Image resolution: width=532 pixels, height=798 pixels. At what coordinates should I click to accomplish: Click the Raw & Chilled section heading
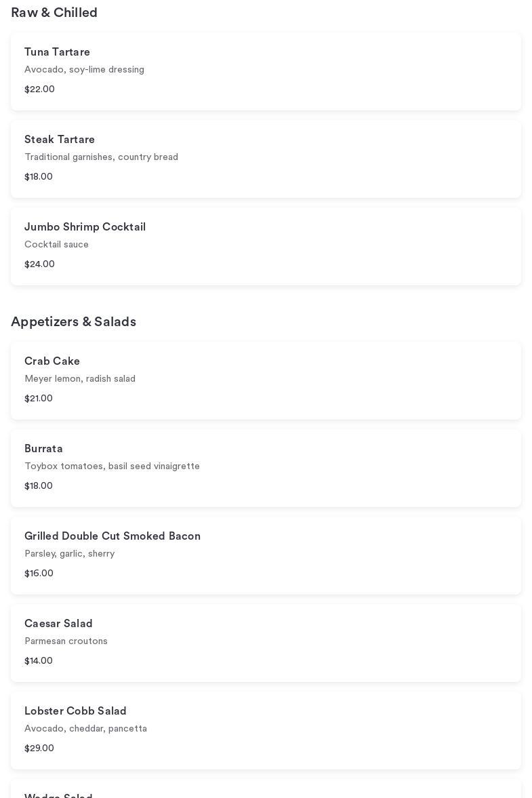tap(54, 13)
